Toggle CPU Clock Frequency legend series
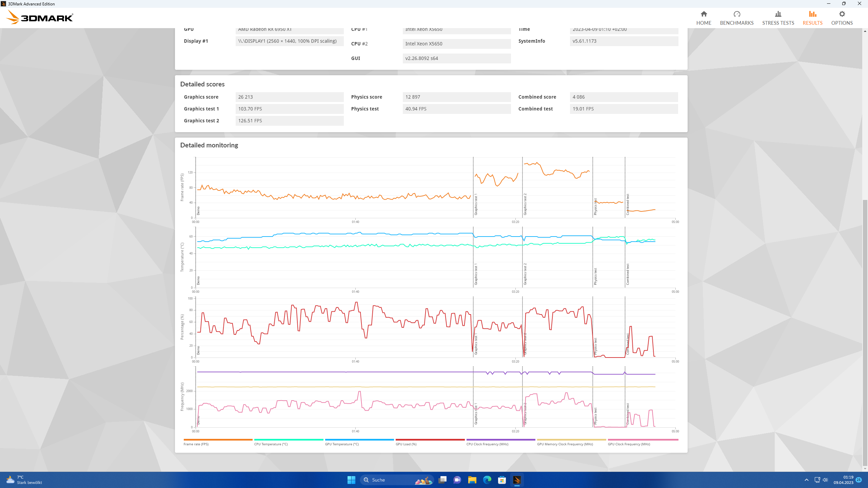This screenshot has width=868, height=488. coord(487,444)
